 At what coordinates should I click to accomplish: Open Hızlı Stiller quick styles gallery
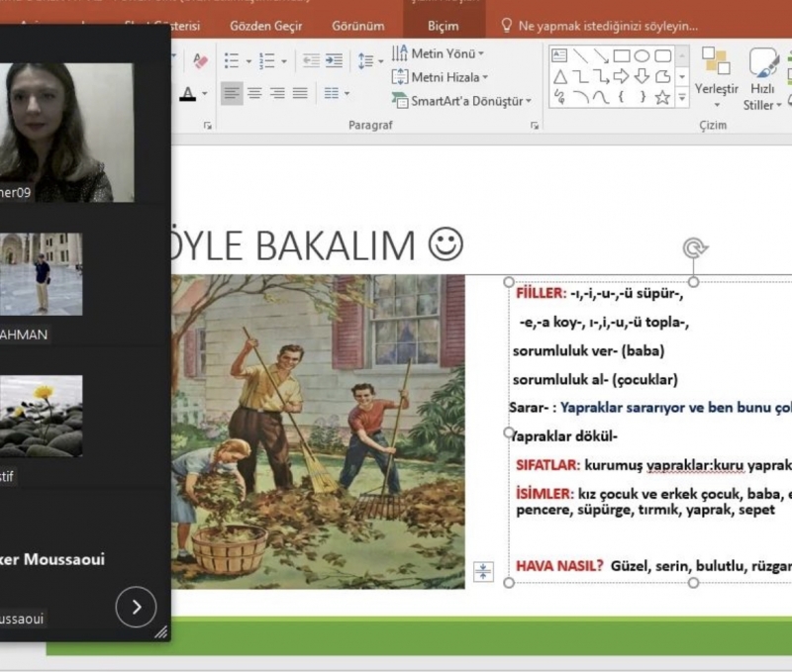click(x=762, y=78)
